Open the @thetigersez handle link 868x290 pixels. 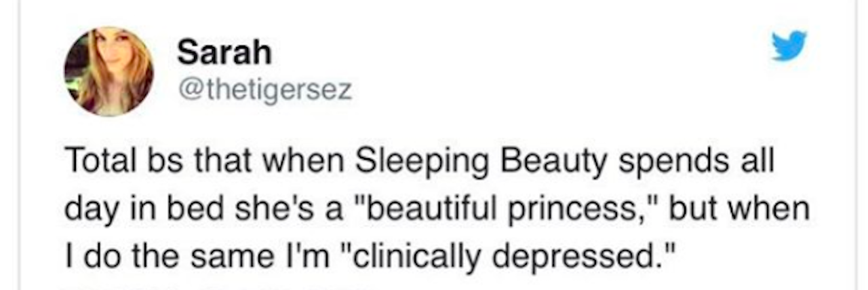click(264, 90)
